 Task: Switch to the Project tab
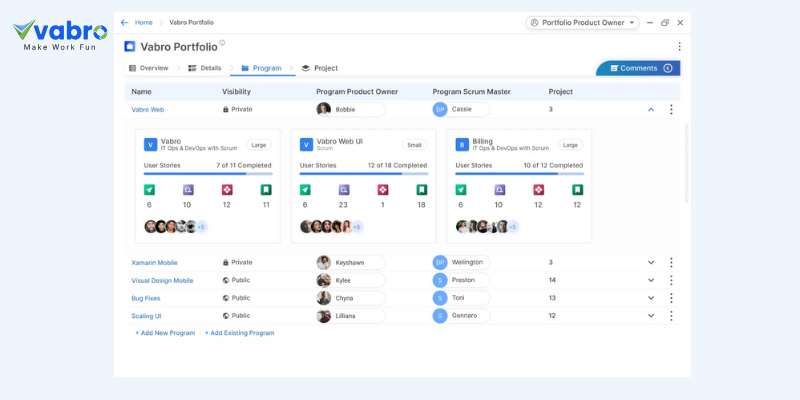click(319, 68)
